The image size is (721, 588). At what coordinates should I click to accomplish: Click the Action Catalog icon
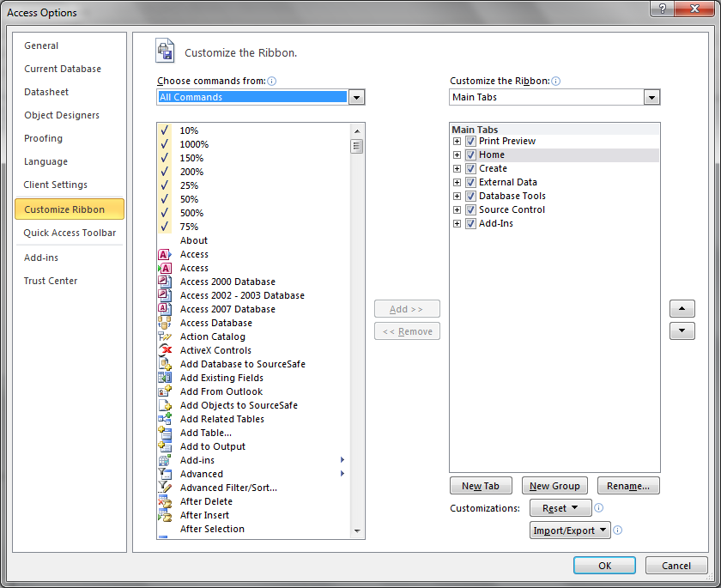165,336
